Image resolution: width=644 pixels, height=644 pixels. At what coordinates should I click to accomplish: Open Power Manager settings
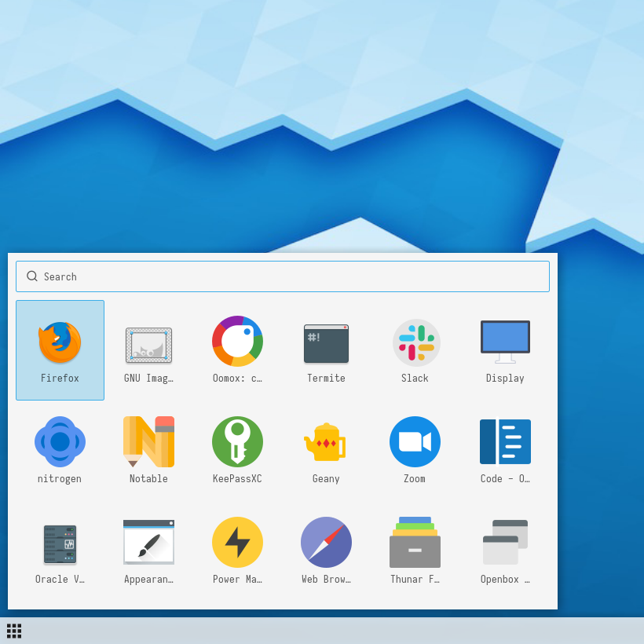point(237,551)
